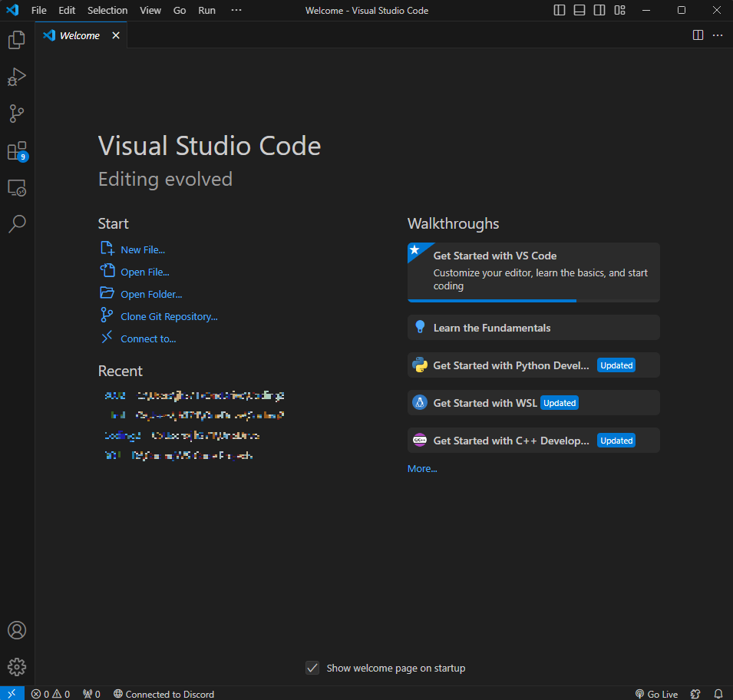Click the folder icon beside Open Folder...

click(107, 293)
